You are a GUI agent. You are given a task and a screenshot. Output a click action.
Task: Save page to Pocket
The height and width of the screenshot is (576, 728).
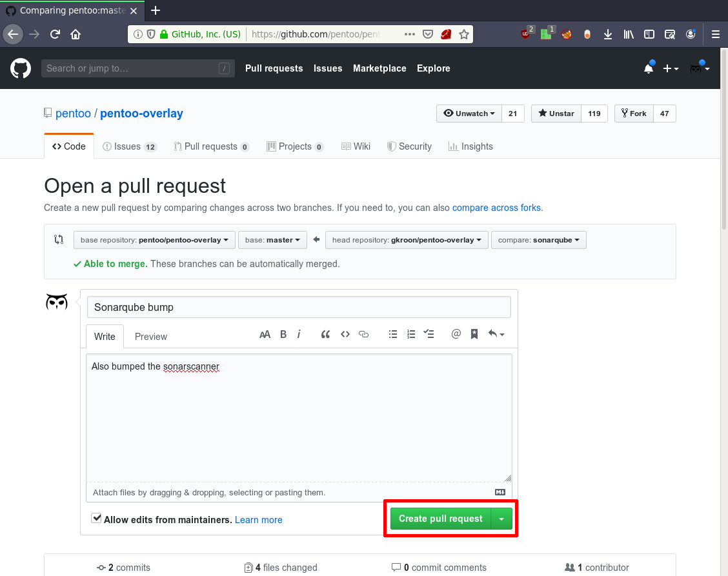click(x=428, y=34)
